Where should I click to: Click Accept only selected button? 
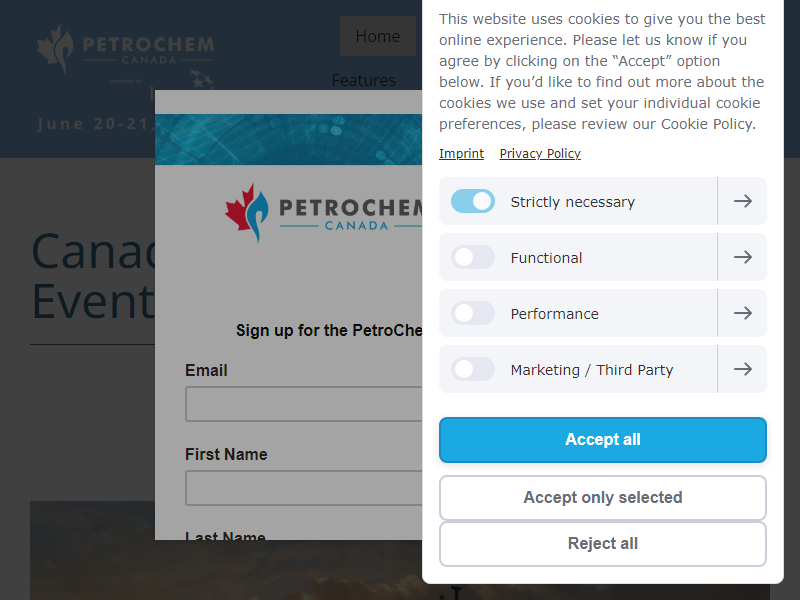[603, 497]
